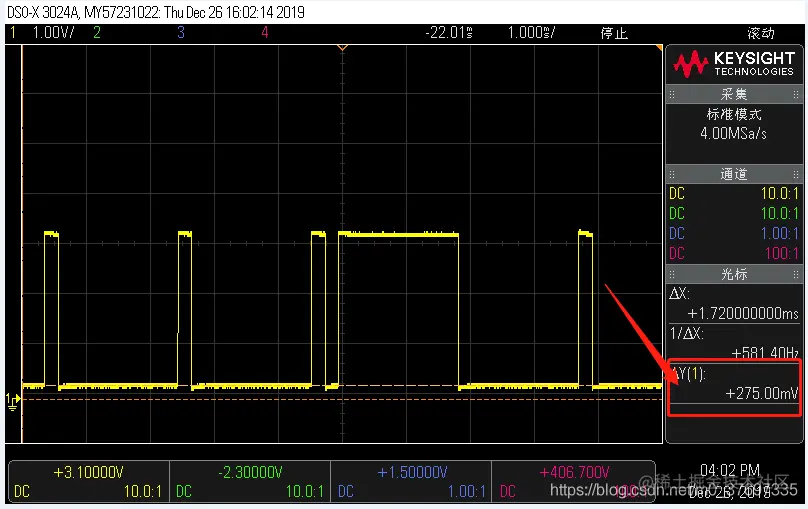Open the 光标 cursor panel header
Viewport: 808px width, 509px height.
[x=734, y=274]
